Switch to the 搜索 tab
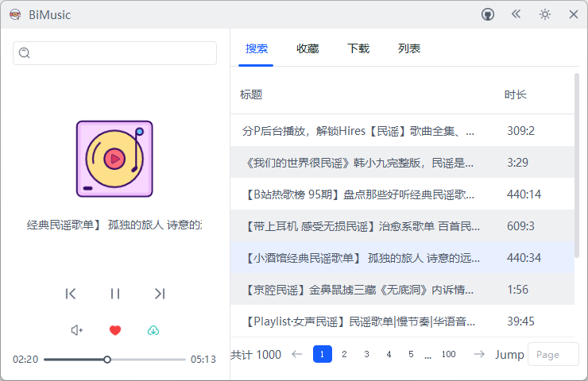This screenshot has width=588, height=381. 257,48
